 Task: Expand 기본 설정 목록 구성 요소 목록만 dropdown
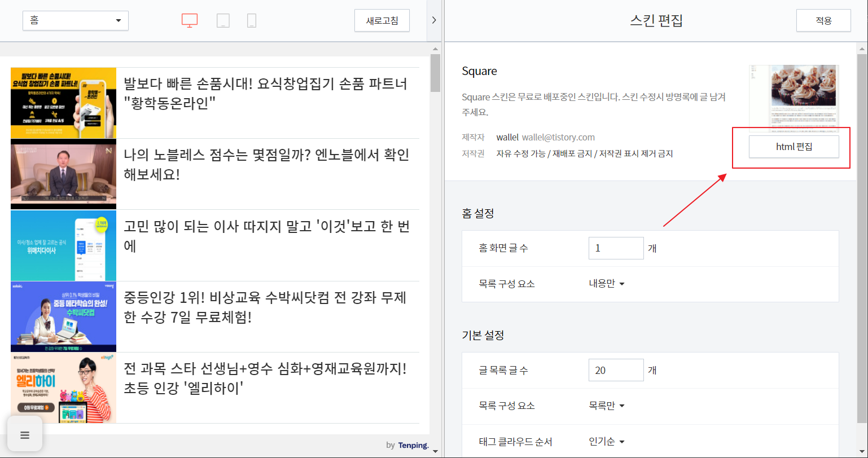607,406
